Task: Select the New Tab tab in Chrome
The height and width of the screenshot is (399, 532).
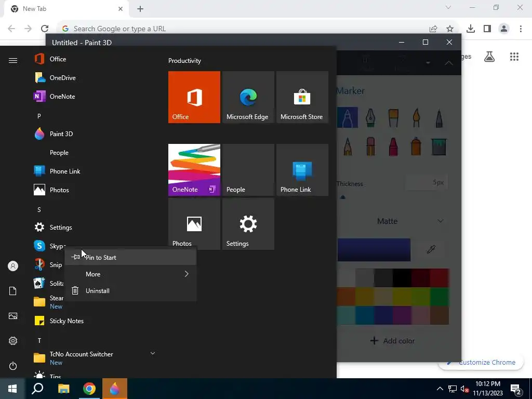Action: [66, 9]
